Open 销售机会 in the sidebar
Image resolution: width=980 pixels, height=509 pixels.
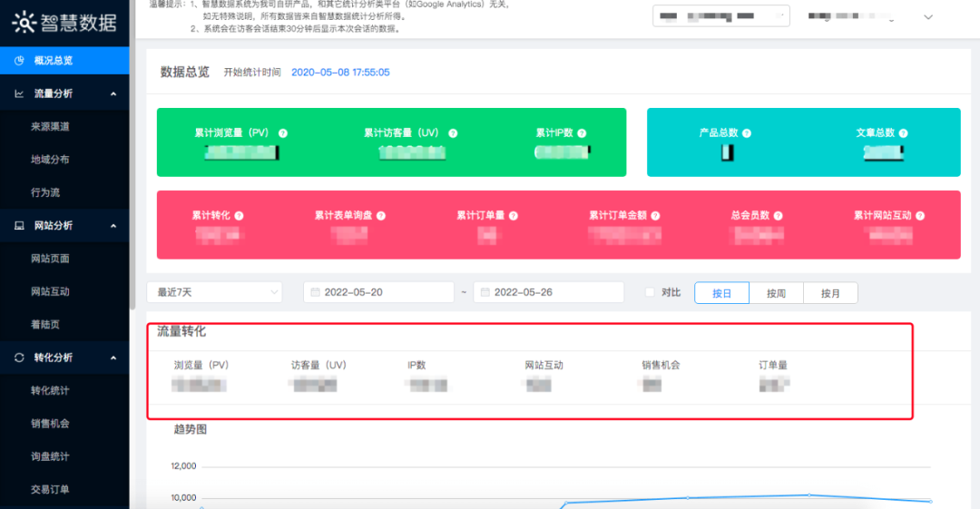point(51,424)
